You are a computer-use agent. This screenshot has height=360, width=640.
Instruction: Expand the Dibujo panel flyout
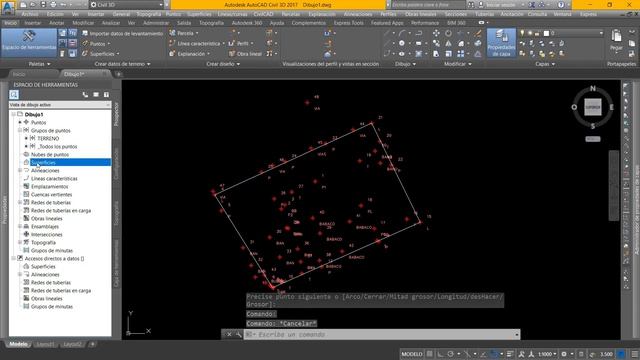click(405, 64)
